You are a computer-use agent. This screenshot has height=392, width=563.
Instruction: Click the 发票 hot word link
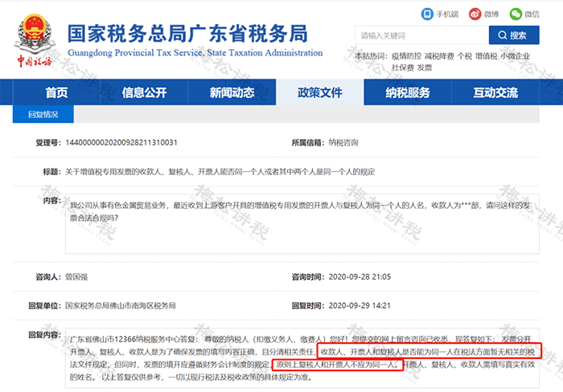[425, 67]
